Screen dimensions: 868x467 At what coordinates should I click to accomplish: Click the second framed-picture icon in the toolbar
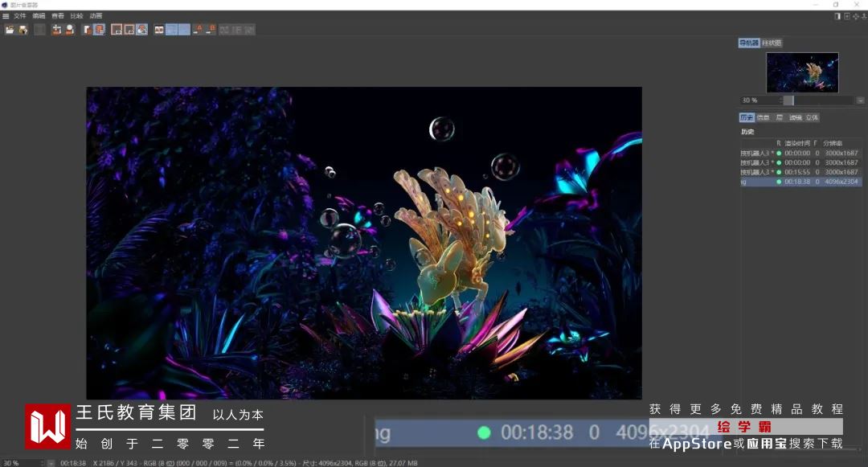129,30
